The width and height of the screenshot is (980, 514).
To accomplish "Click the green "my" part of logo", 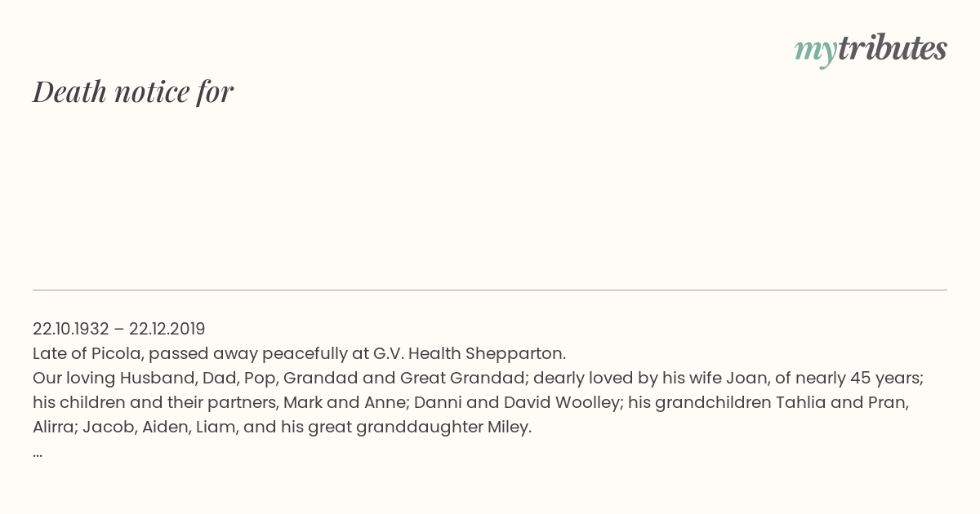I will pyautogui.click(x=816, y=52).
